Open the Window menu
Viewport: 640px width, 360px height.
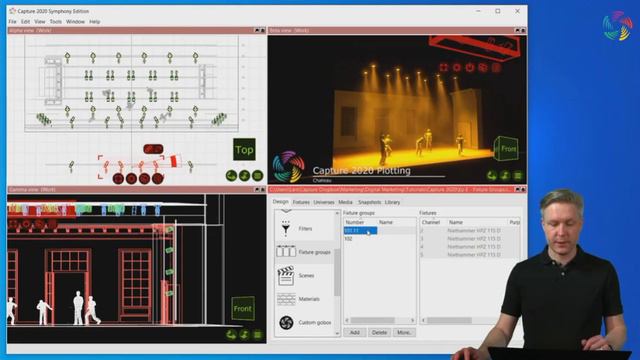click(x=75, y=22)
